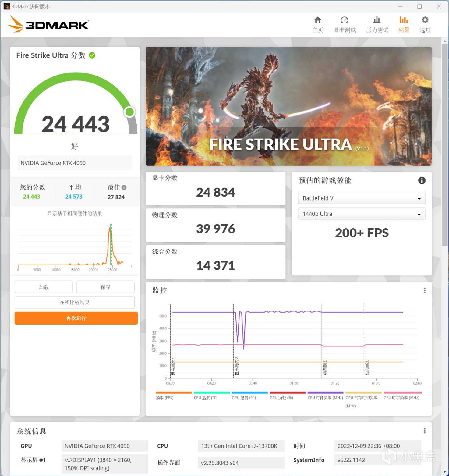Image resolution: width=449 pixels, height=476 pixels.
Task: Open the three-dot menu in 监控 panel
Action: 425,290
